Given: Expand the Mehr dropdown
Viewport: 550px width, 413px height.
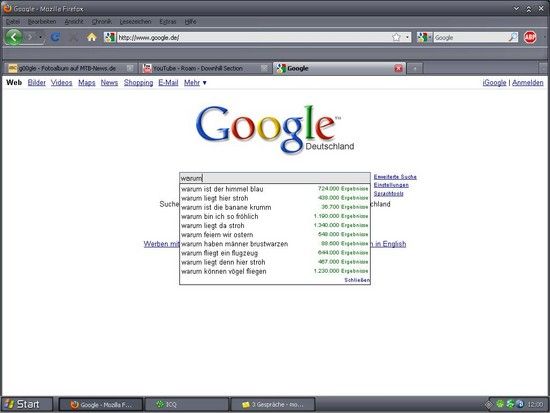Looking at the screenshot, I should click(195, 82).
